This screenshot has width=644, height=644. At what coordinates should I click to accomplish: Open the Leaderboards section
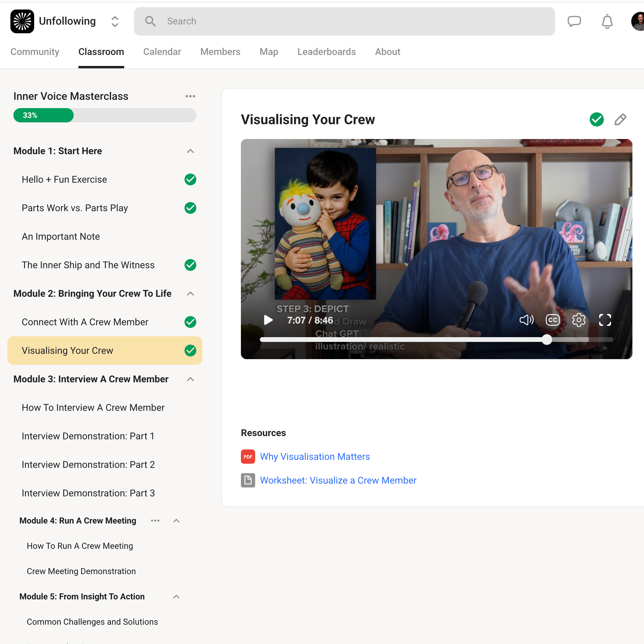326,52
